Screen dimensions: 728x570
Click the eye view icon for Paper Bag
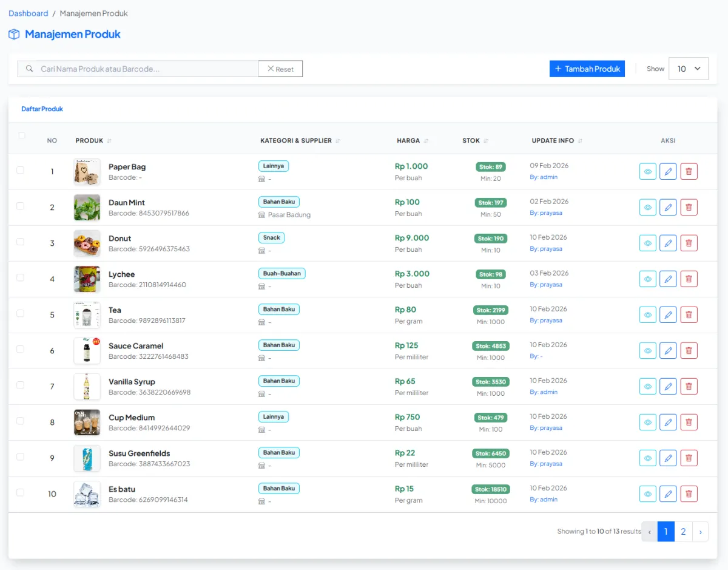pos(647,172)
